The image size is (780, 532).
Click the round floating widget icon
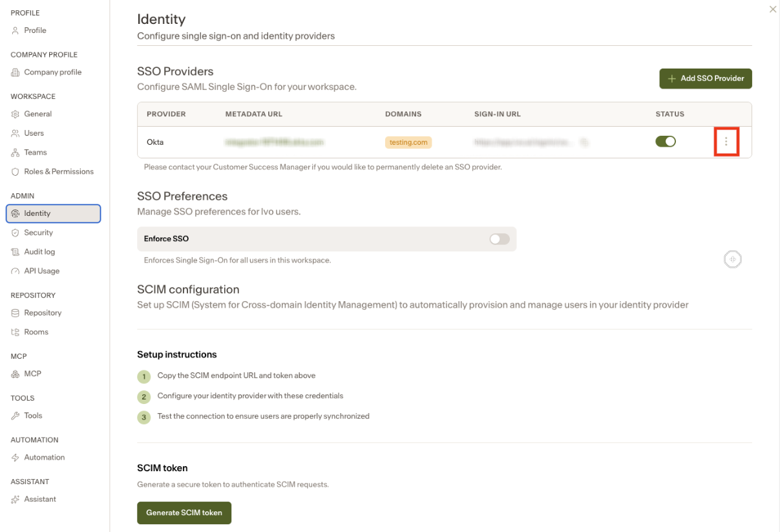pos(732,259)
